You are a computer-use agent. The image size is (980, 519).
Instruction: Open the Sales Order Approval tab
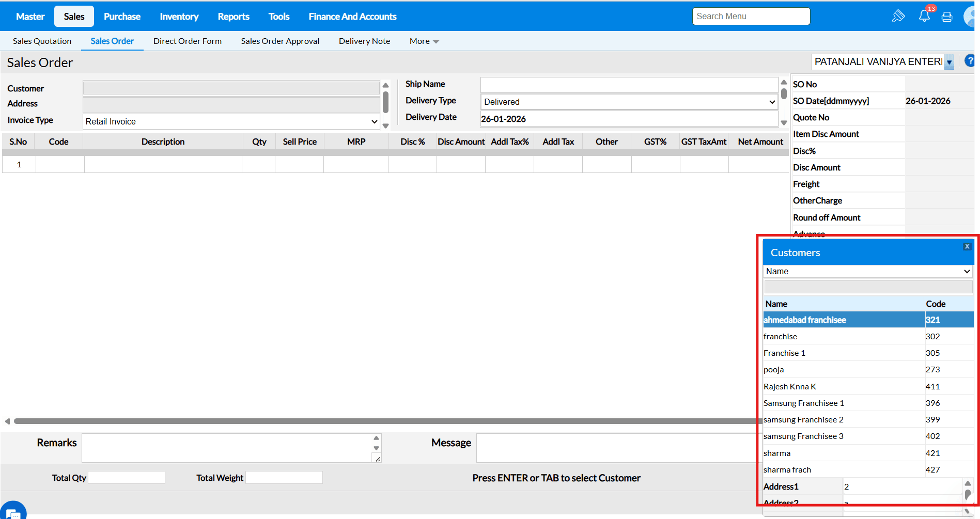coord(280,41)
